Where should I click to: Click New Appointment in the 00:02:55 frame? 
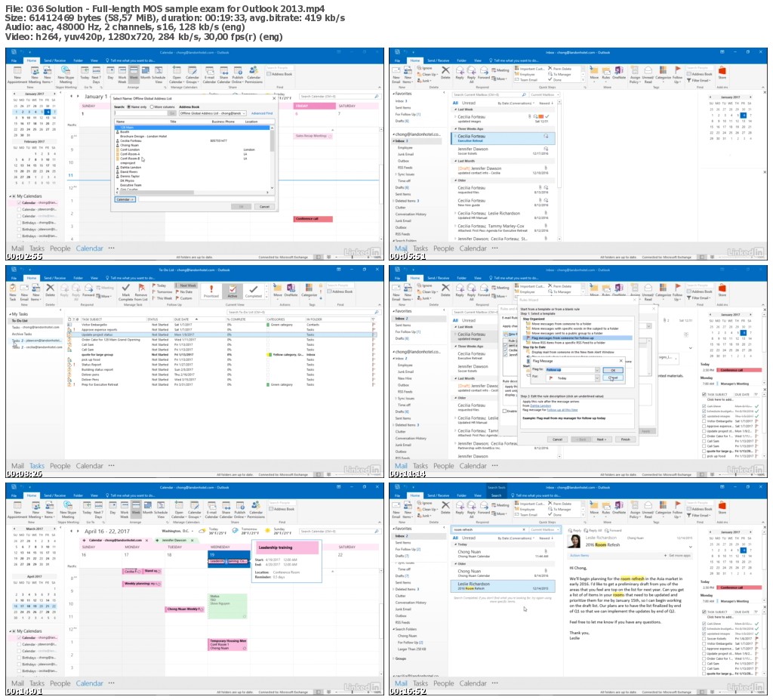[18, 75]
